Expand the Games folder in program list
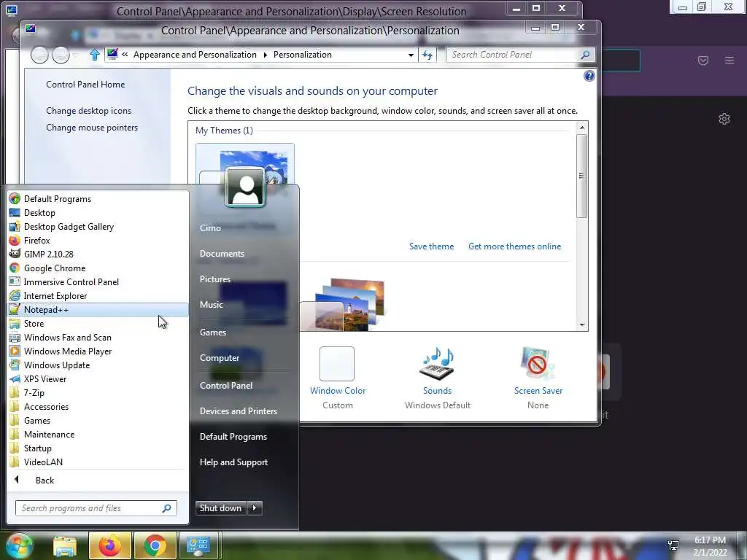The image size is (747, 560). [36, 420]
